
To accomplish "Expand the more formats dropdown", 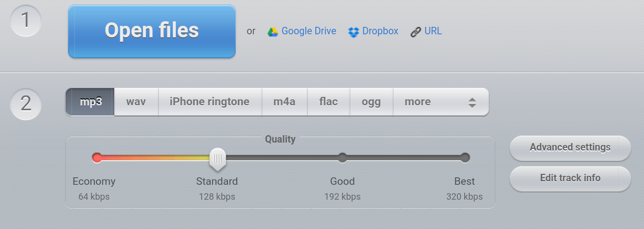I will 440,102.
